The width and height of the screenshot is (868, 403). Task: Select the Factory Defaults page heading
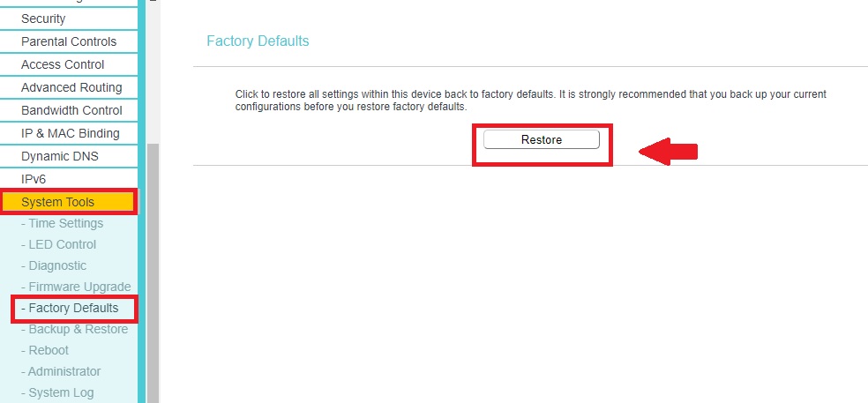[x=258, y=41]
